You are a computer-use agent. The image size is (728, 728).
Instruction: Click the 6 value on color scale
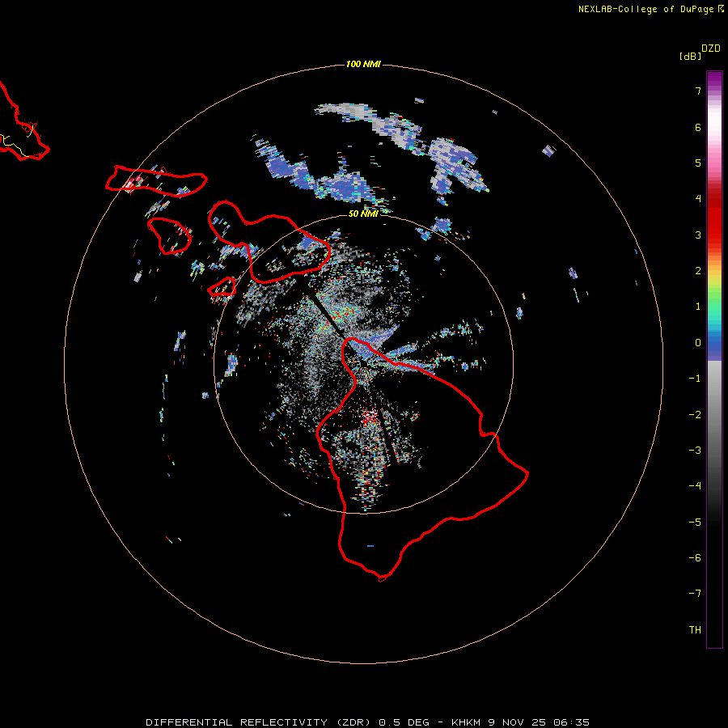click(698, 127)
